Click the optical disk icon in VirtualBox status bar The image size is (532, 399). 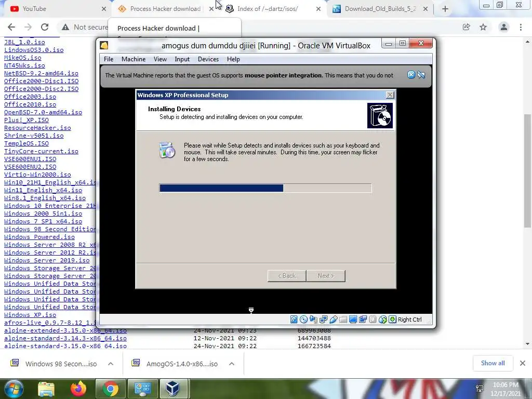point(303,320)
